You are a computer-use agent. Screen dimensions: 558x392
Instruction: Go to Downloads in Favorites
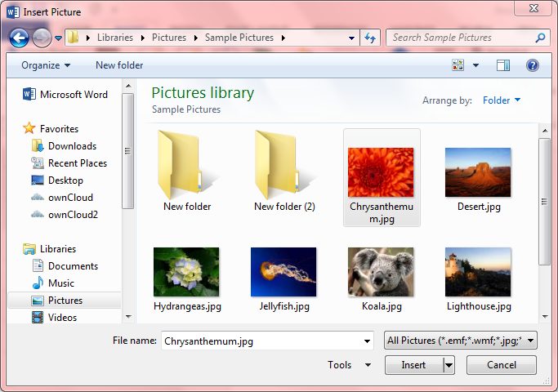coord(72,146)
